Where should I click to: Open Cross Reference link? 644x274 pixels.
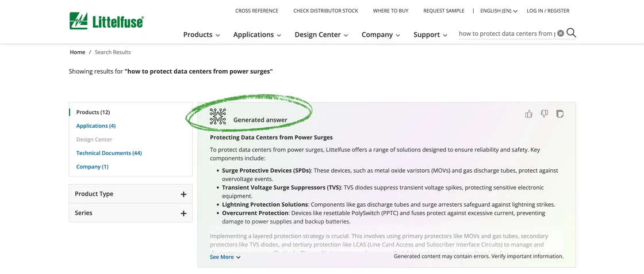(256, 11)
